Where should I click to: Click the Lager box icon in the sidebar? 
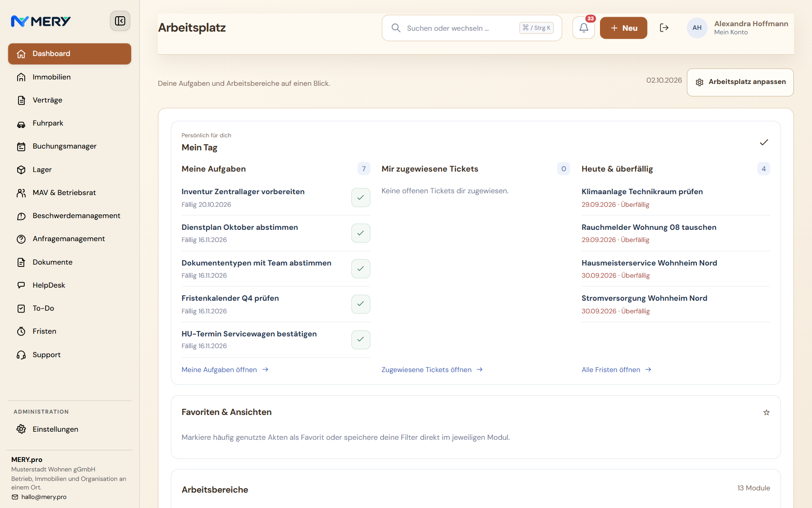point(21,170)
